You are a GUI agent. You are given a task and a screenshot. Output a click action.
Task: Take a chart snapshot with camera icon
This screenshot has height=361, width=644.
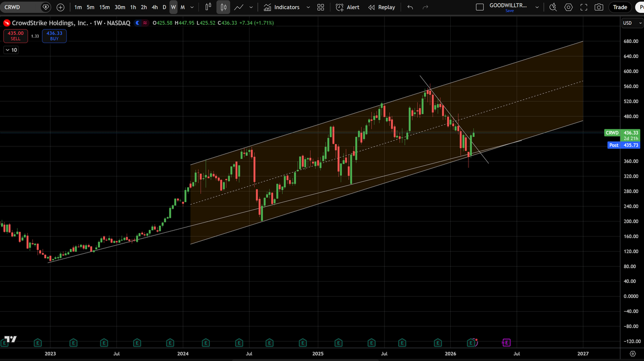599,7
